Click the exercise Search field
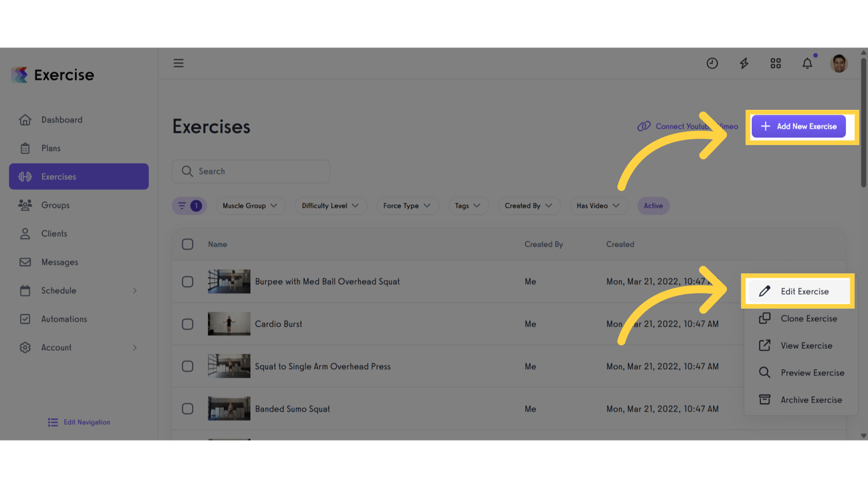This screenshot has height=488, width=868. (251, 172)
